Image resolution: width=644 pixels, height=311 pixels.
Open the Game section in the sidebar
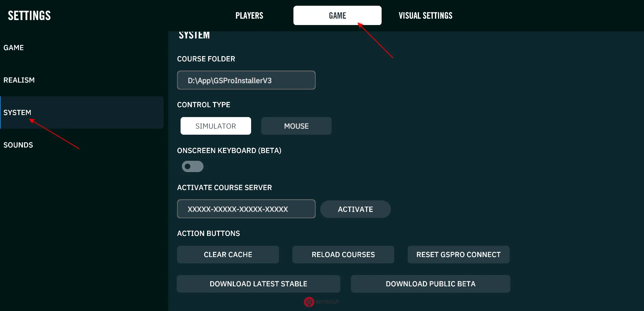click(14, 48)
